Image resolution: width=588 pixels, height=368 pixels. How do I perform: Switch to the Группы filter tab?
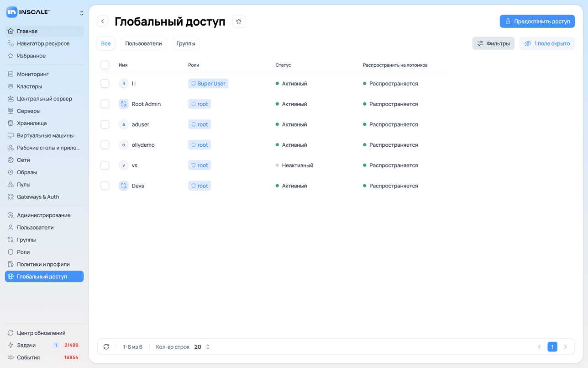(186, 43)
